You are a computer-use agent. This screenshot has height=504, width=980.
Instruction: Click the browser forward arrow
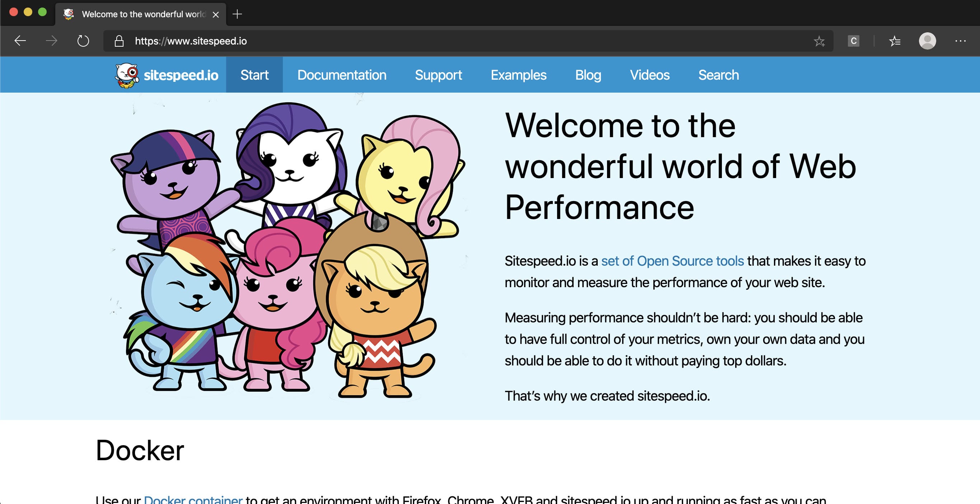tap(51, 41)
